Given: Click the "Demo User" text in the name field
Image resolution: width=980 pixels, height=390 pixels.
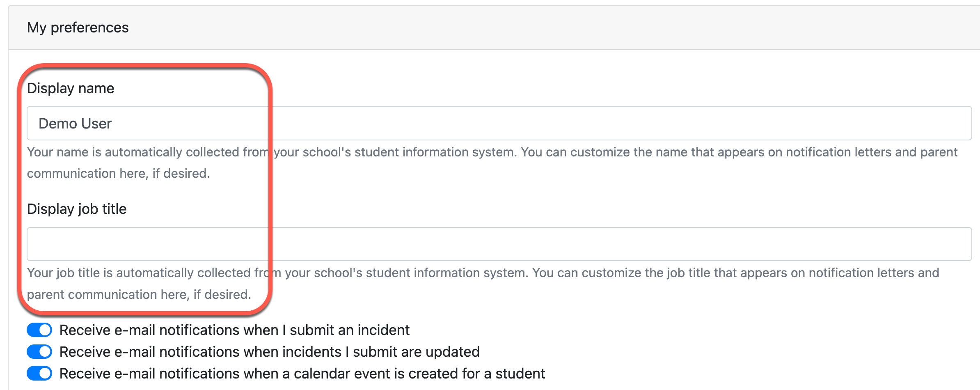Looking at the screenshot, I should (75, 124).
